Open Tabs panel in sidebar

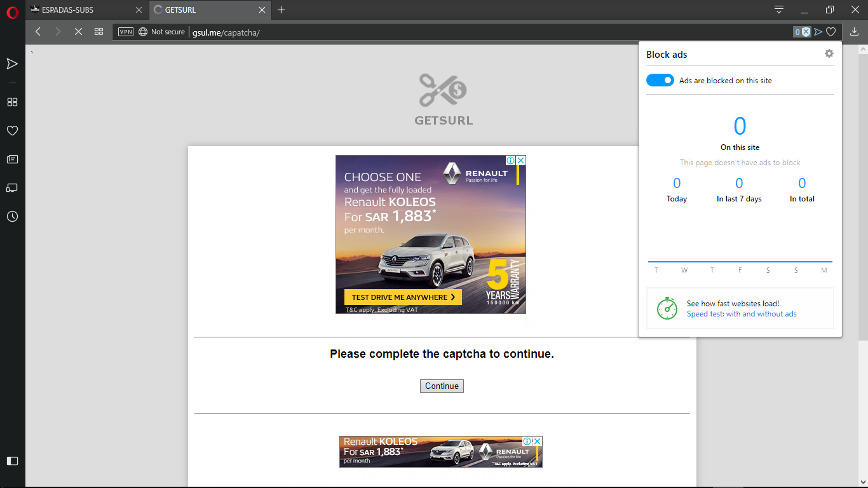[12, 187]
